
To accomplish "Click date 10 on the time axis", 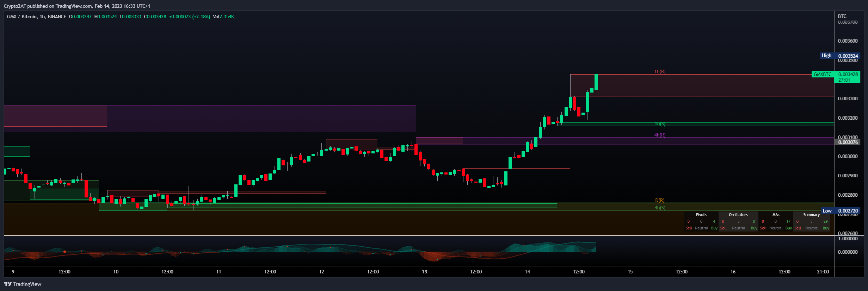I will 116,272.
